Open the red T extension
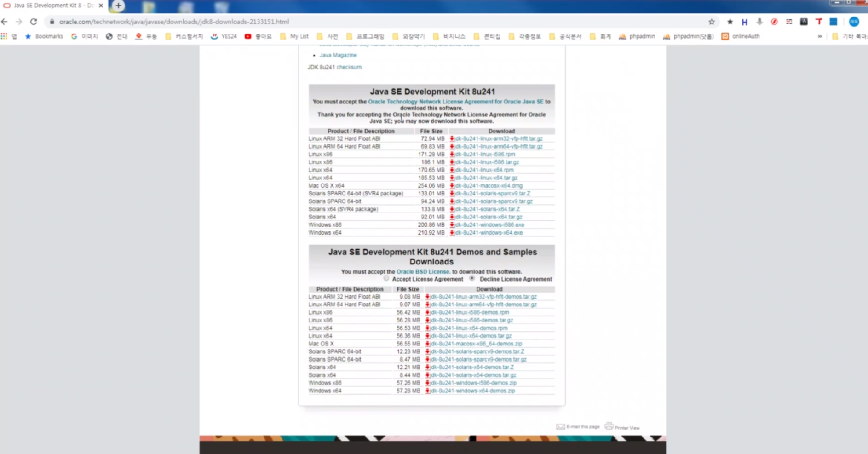 click(x=819, y=22)
